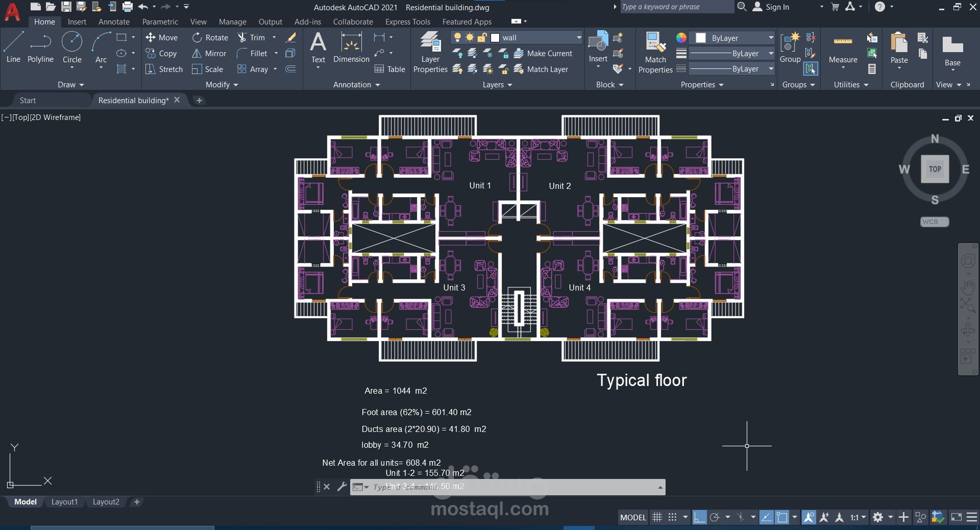Open the Annotate ribbon tab
Image resolution: width=980 pixels, height=530 pixels.
point(114,21)
